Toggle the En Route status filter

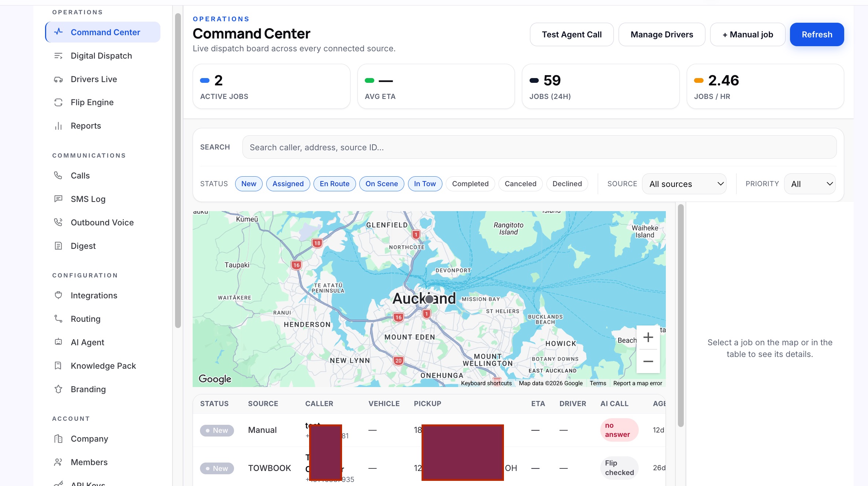(334, 184)
